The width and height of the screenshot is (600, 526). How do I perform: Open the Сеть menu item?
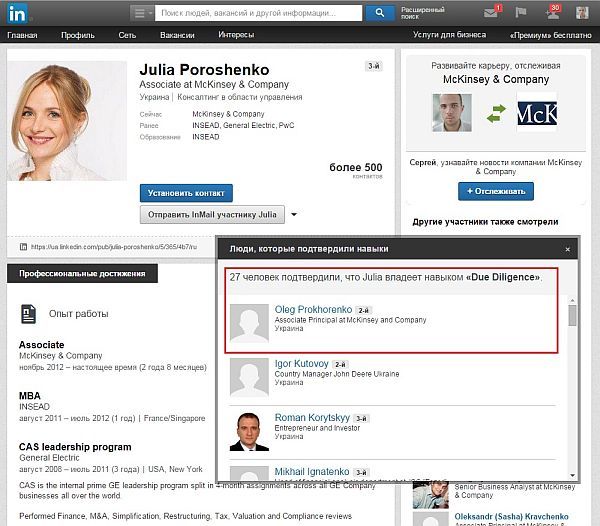pos(127,35)
